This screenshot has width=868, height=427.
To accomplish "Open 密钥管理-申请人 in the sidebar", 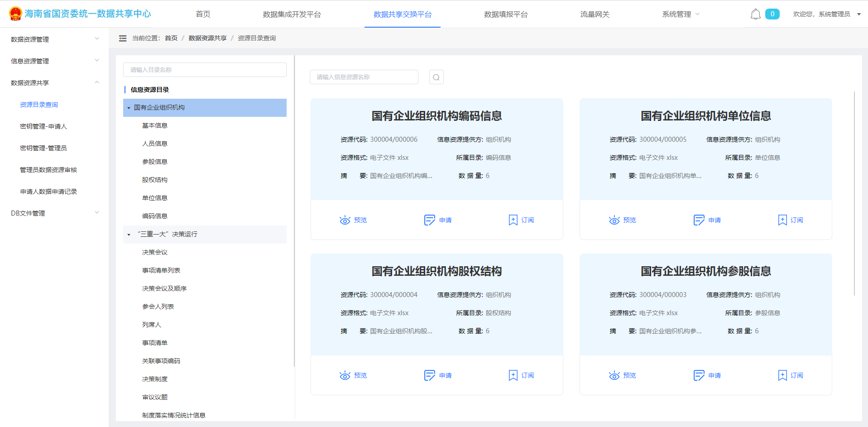I will tap(43, 126).
